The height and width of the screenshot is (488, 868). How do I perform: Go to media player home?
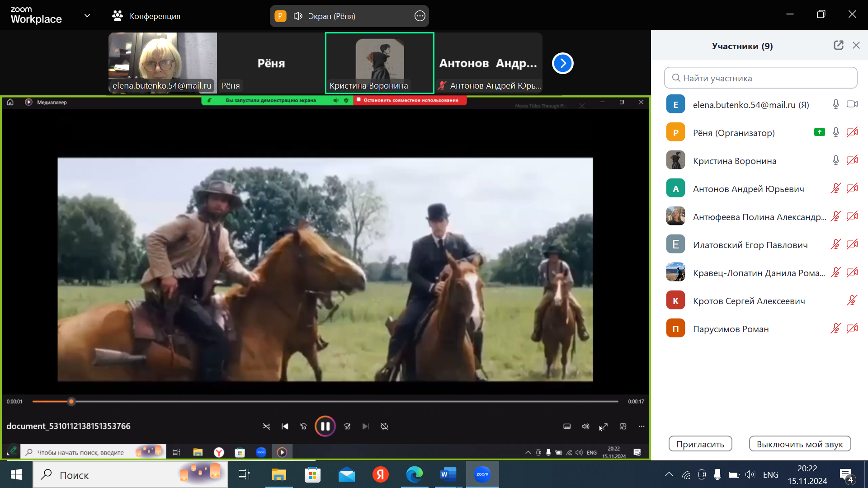[10, 102]
